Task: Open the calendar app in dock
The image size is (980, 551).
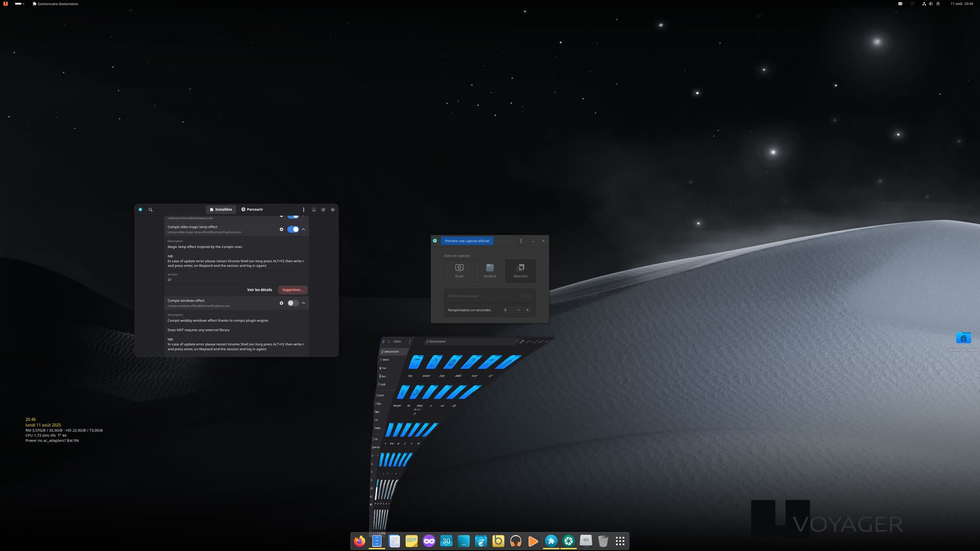Action: (446, 541)
